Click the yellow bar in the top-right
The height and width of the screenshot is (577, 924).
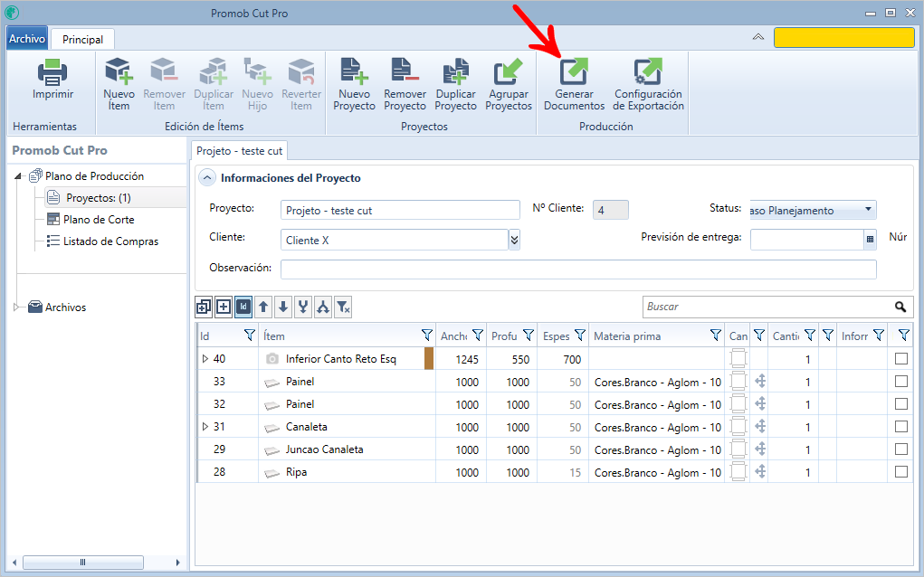(x=843, y=38)
